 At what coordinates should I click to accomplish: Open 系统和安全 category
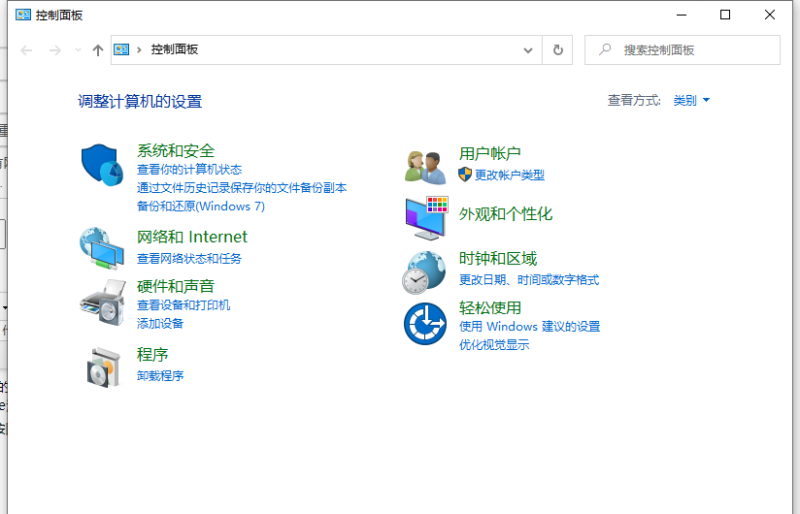point(176,151)
